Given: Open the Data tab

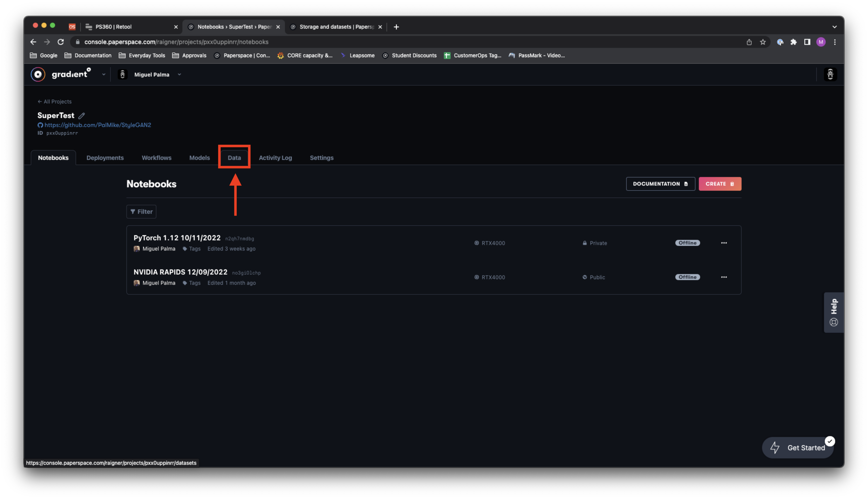Looking at the screenshot, I should click(235, 158).
